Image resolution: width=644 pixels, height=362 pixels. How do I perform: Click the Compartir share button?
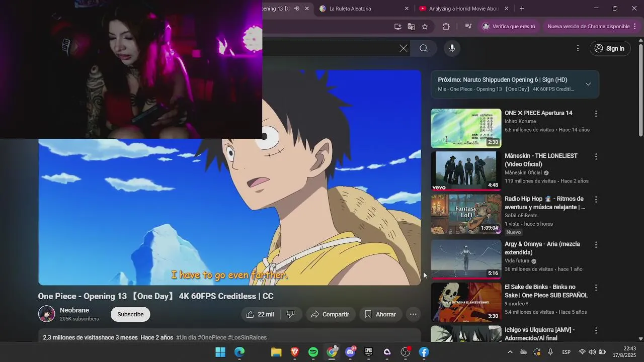point(330,314)
